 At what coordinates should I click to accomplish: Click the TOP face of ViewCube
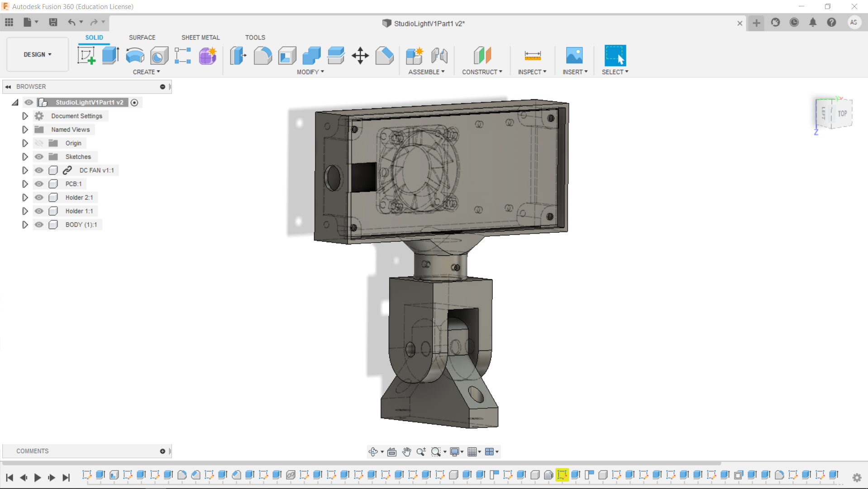coord(842,114)
